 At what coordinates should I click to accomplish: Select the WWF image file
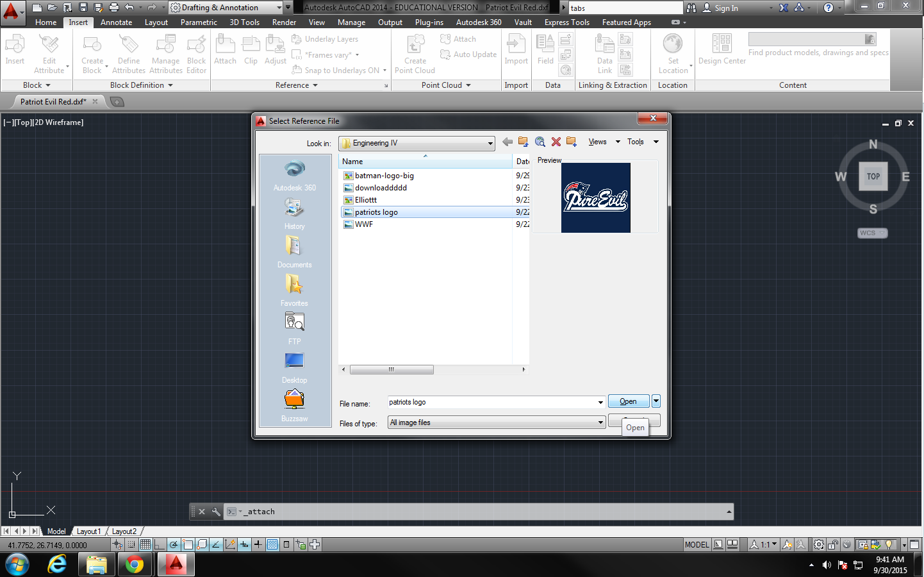363,224
